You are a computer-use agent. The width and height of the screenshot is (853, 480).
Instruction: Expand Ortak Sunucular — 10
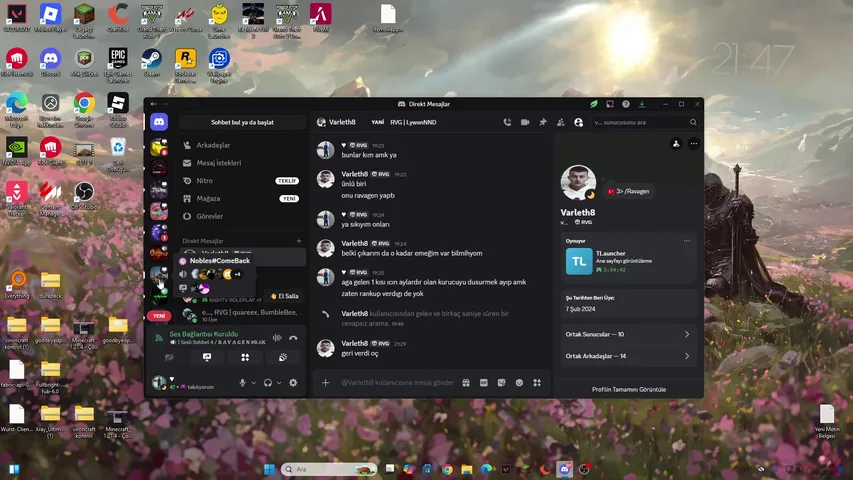[628, 334]
